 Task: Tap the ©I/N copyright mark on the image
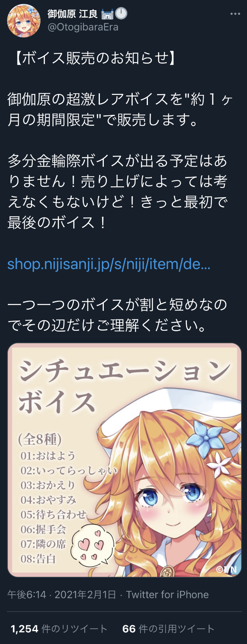[227, 569]
